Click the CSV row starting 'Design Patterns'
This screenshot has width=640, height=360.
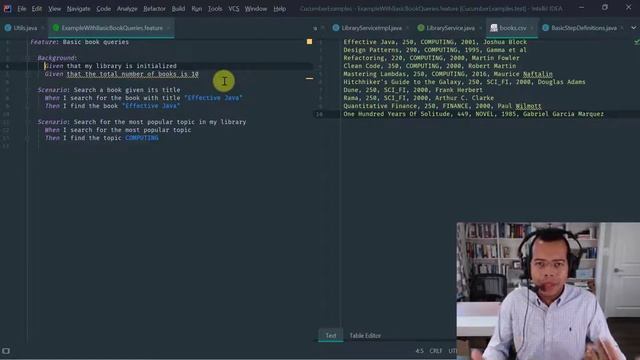click(x=435, y=50)
